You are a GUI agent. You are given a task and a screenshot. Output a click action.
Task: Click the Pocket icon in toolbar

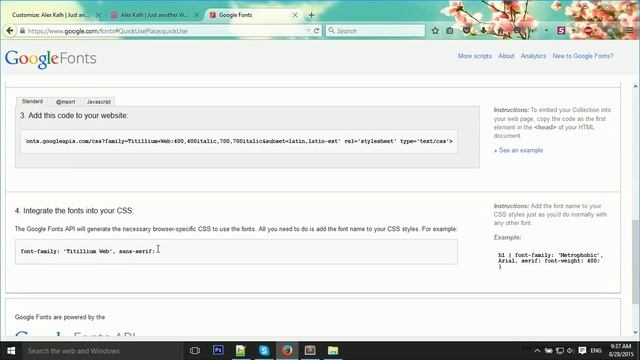click(x=467, y=31)
